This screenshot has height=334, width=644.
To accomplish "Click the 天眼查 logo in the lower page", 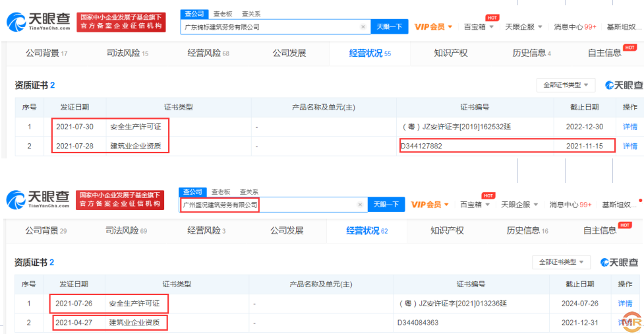I will [x=39, y=199].
